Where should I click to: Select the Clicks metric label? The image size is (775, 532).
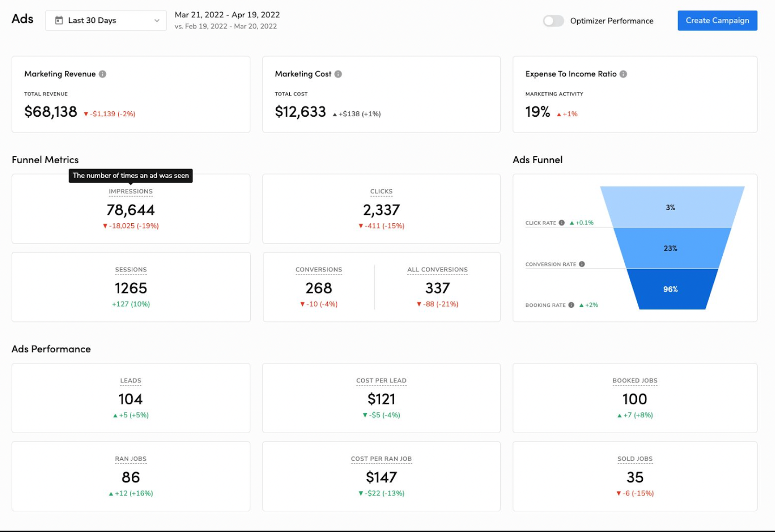[381, 191]
